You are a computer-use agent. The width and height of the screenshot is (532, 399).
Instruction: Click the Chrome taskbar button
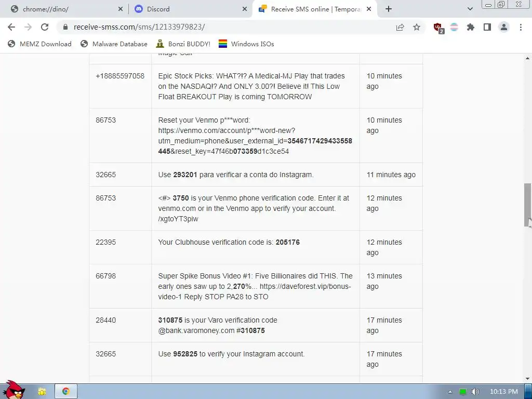(x=66, y=392)
